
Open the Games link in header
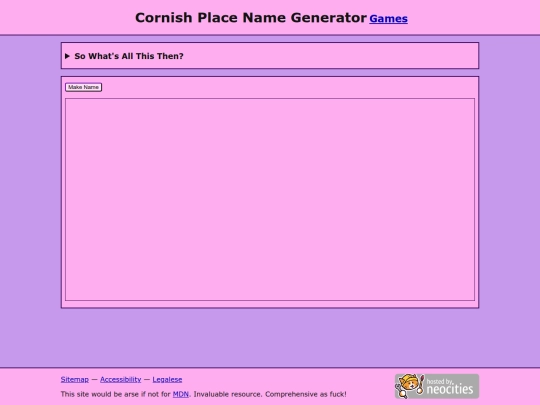point(388,19)
